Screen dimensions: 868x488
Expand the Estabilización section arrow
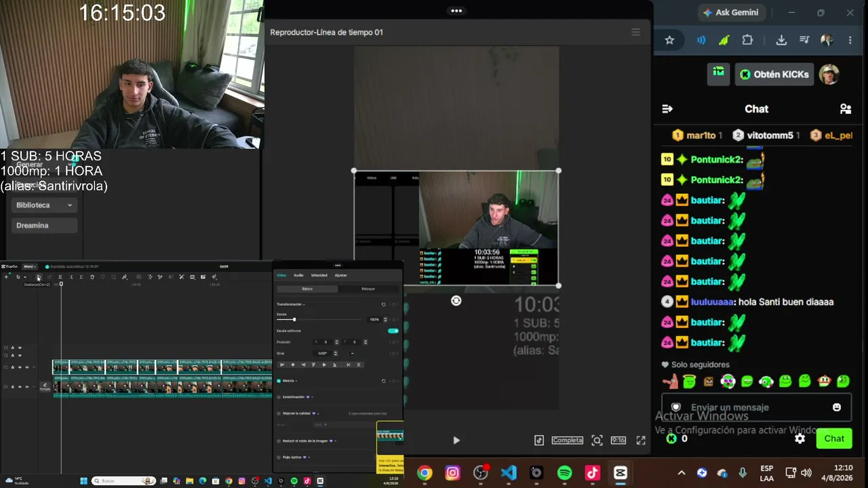tap(312, 397)
